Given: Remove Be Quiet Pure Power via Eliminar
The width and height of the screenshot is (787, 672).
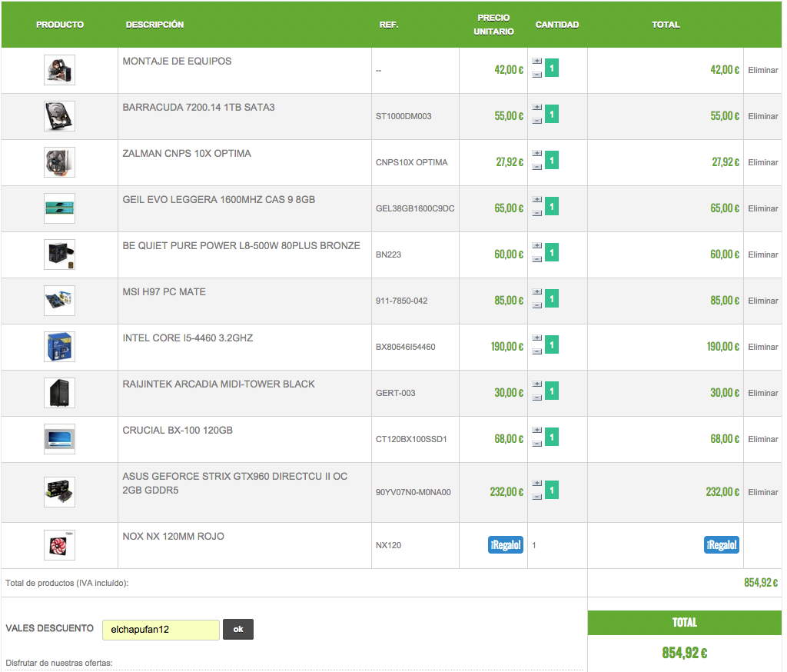Looking at the screenshot, I should 762,255.
